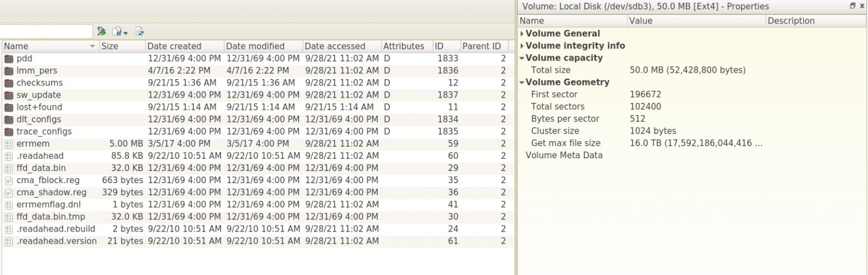Click the 50.0 MB (52,428,800 bytes) value
Image resolution: width=868 pixels, height=275 pixels.
687,70
